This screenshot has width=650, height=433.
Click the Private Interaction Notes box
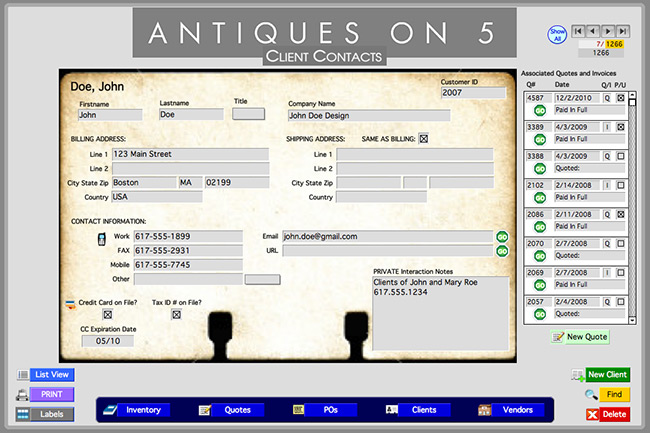tap(441, 314)
